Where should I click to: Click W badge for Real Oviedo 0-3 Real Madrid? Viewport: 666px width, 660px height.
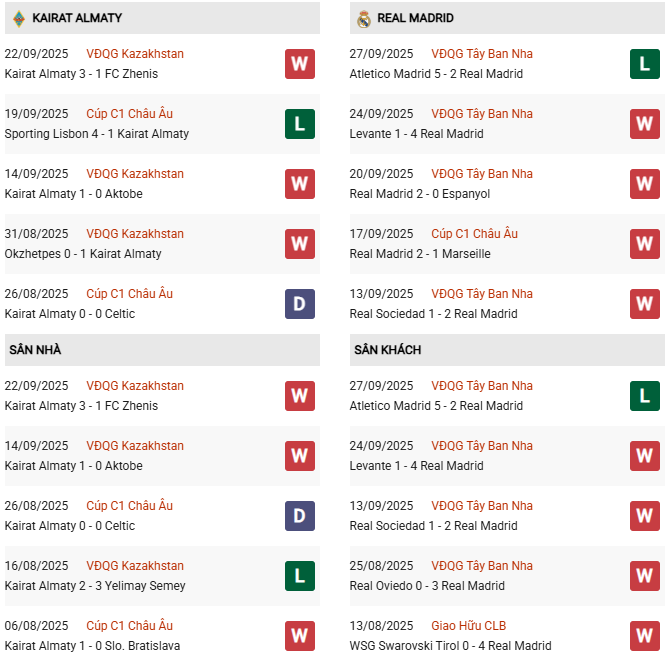[x=645, y=576]
